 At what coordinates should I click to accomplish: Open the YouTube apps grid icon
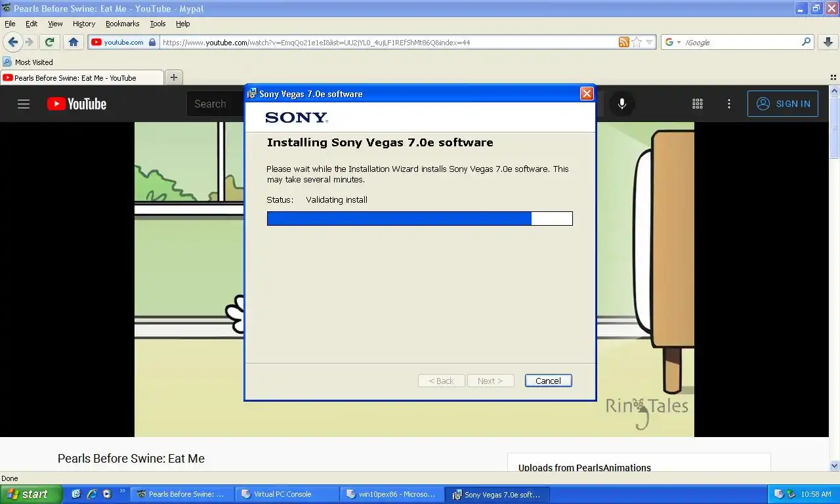698,104
